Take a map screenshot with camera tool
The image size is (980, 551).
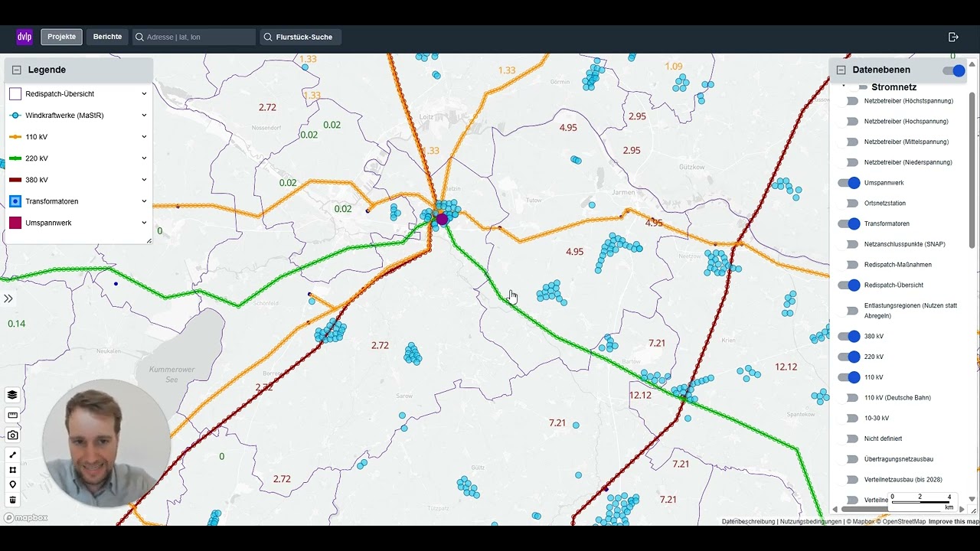(12, 435)
